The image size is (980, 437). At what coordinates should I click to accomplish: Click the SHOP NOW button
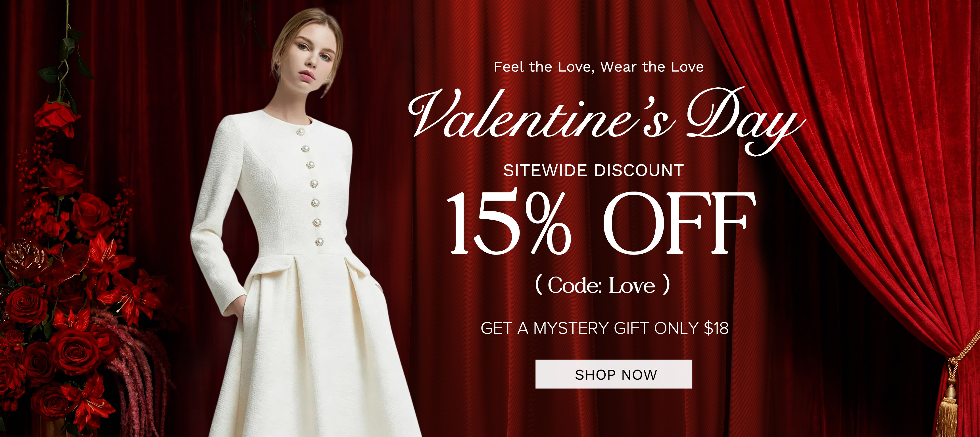(x=614, y=374)
